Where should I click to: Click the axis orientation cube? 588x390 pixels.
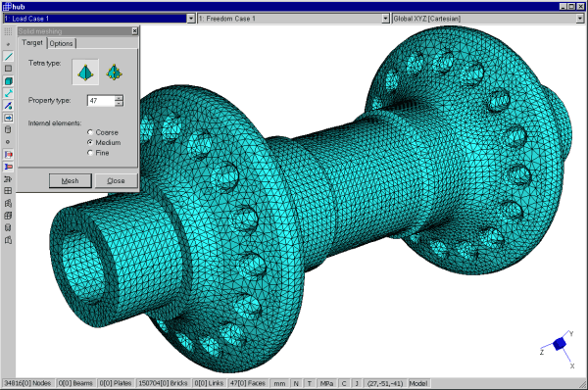click(x=560, y=344)
